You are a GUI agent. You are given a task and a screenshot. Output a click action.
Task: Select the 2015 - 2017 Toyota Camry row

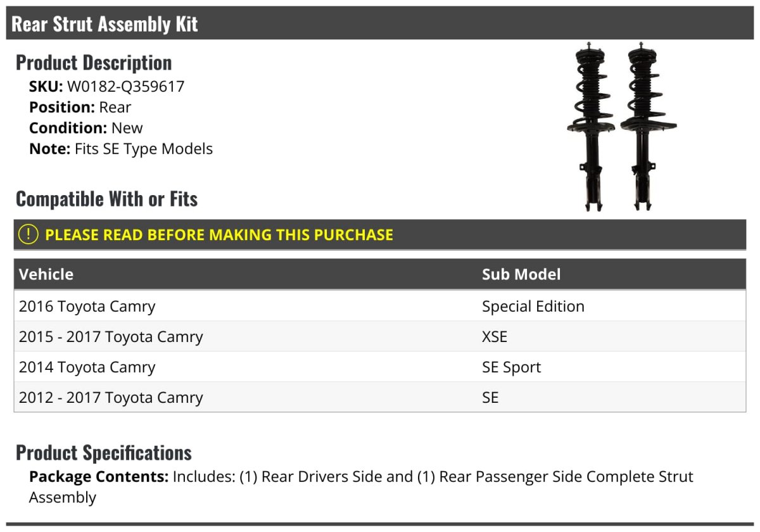111,337
